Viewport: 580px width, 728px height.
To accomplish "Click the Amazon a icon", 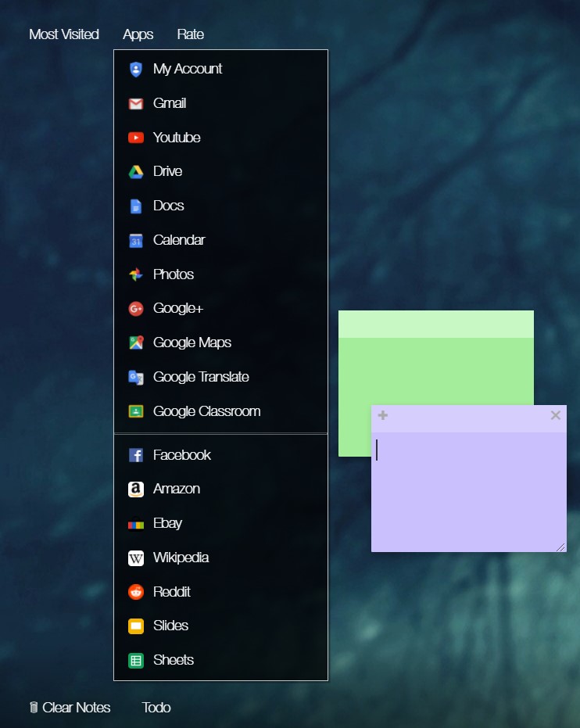I will pos(135,490).
